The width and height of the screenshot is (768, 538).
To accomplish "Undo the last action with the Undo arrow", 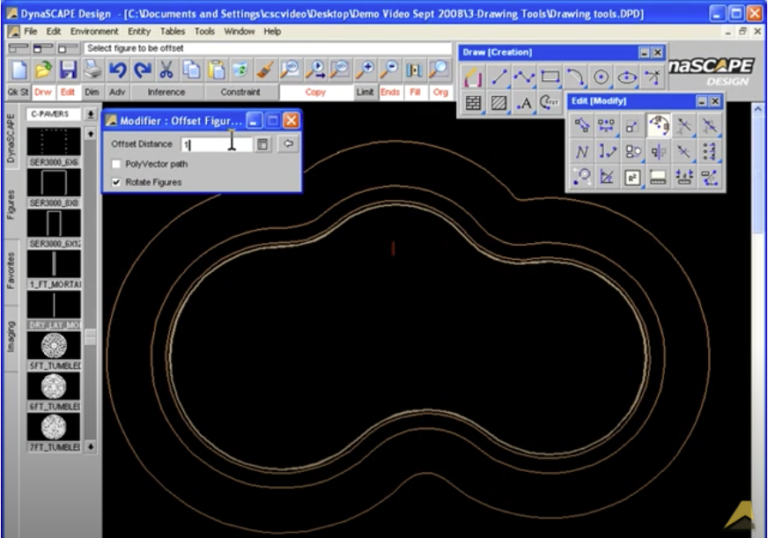I will click(118, 70).
